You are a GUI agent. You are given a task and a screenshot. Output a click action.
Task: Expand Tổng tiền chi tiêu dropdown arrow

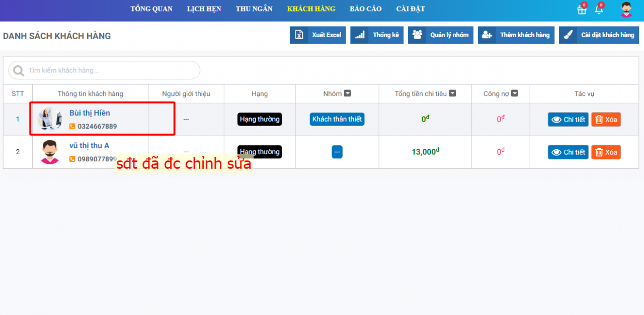click(452, 93)
